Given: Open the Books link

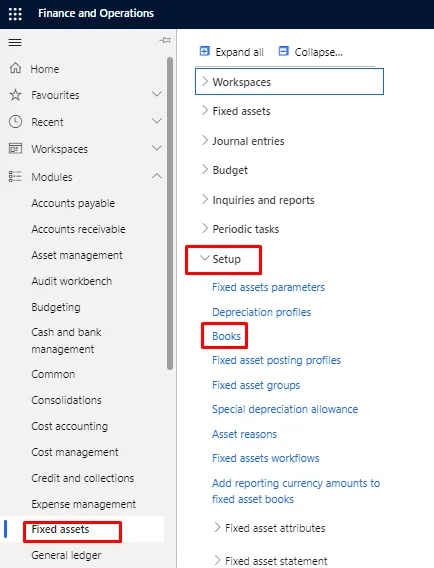Looking at the screenshot, I should click(226, 336).
